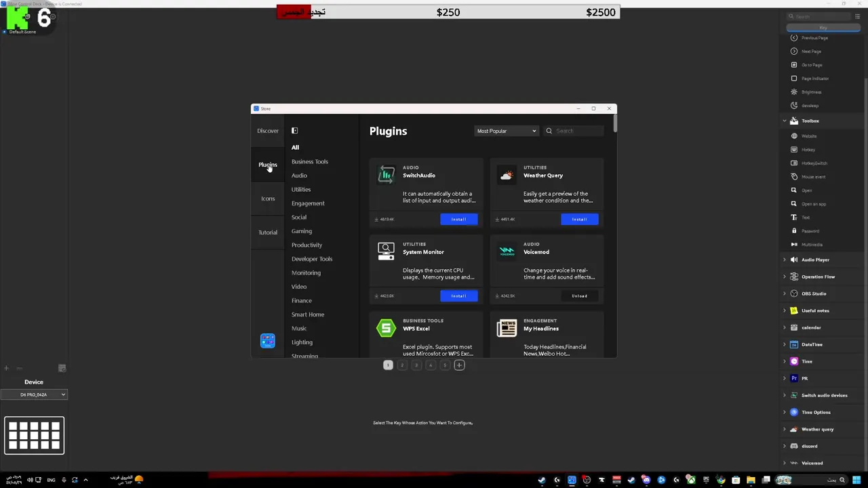This screenshot has width=868, height=488.
Task: Click the Key tab button in actions panel
Action: [823, 28]
